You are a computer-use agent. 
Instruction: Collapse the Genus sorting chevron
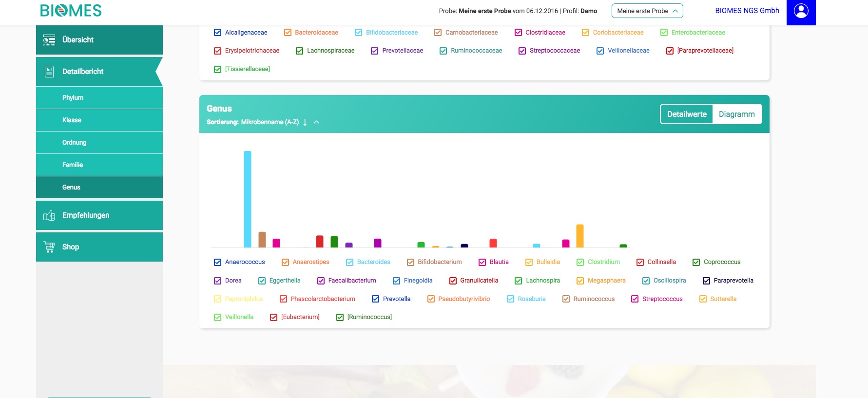click(317, 122)
